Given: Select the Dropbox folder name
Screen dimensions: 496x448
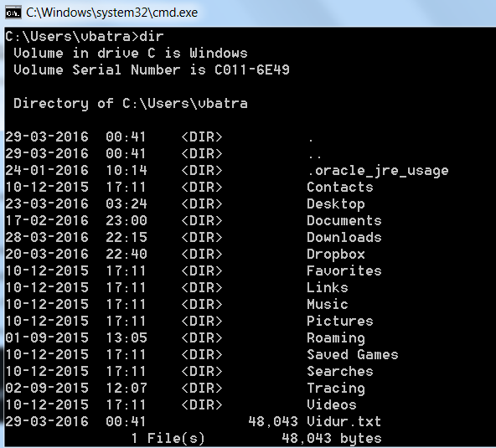Looking at the screenshot, I should (336, 255).
